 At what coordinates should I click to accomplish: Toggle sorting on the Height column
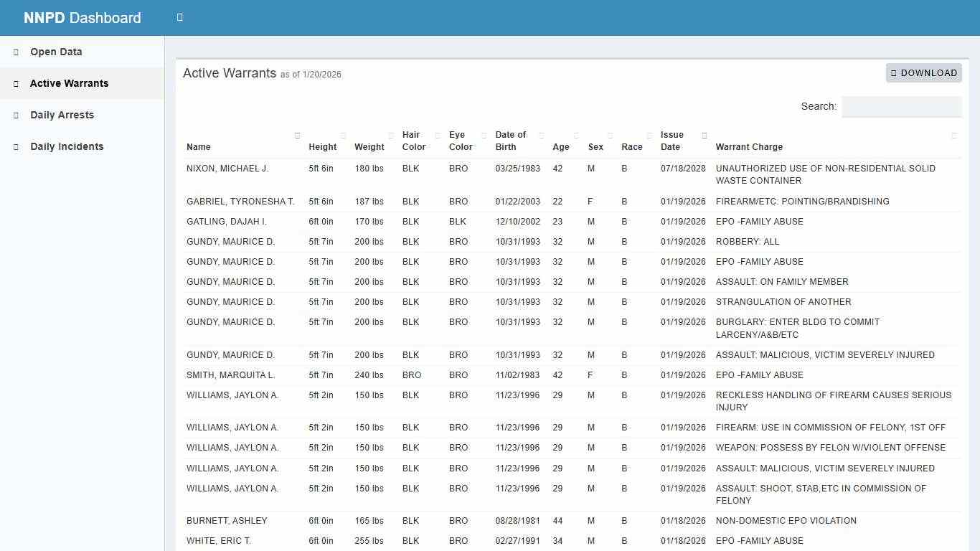point(342,135)
